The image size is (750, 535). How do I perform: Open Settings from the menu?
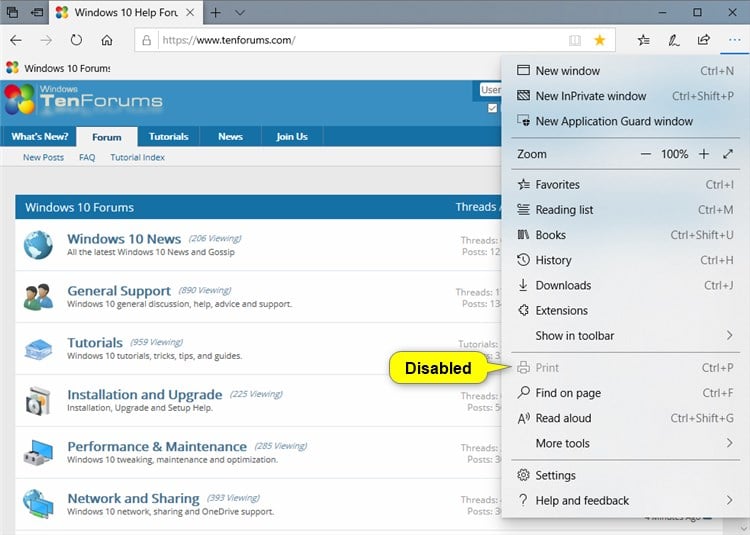coord(625,475)
